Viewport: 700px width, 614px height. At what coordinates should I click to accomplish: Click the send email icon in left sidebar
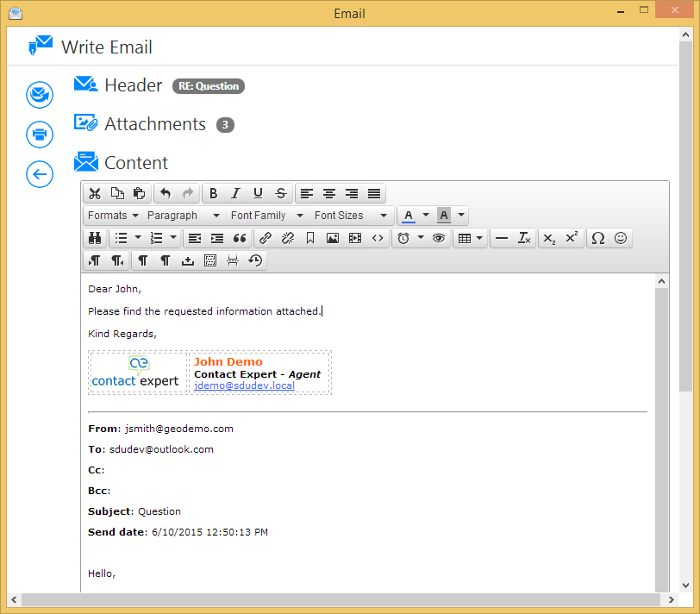pyautogui.click(x=40, y=95)
